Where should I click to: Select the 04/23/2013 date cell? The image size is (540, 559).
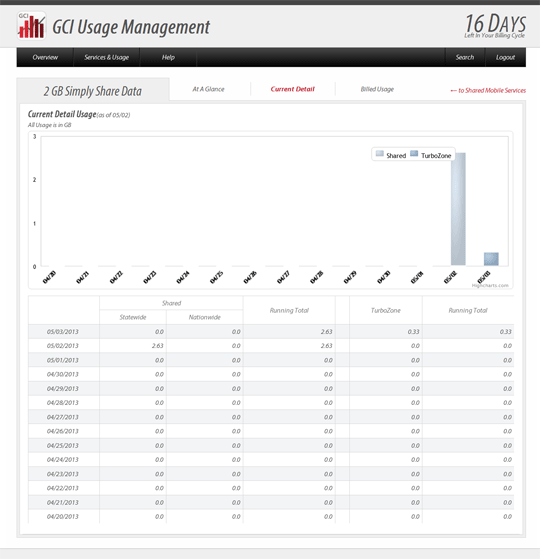click(x=63, y=474)
